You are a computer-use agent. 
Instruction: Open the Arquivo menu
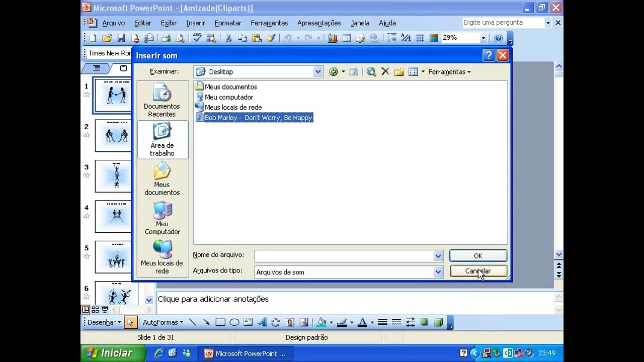pos(113,23)
